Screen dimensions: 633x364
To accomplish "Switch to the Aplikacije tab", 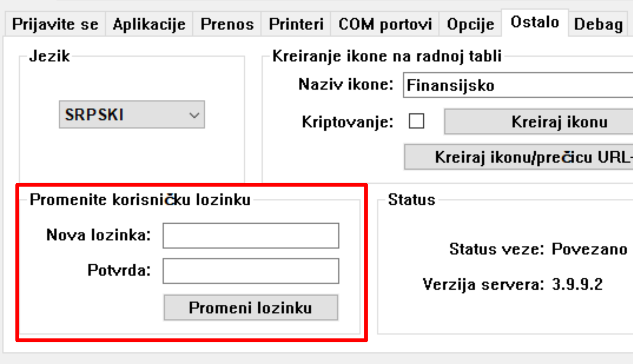I will tap(149, 24).
